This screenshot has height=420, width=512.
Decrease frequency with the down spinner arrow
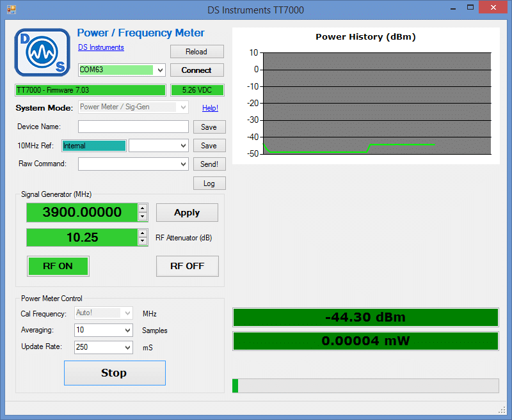[x=143, y=217]
